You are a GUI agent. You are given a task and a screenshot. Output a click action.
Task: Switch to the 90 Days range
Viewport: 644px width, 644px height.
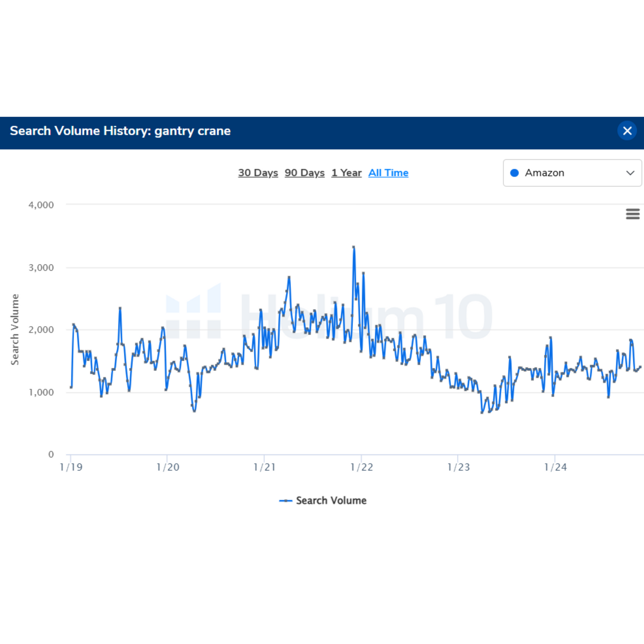click(304, 173)
